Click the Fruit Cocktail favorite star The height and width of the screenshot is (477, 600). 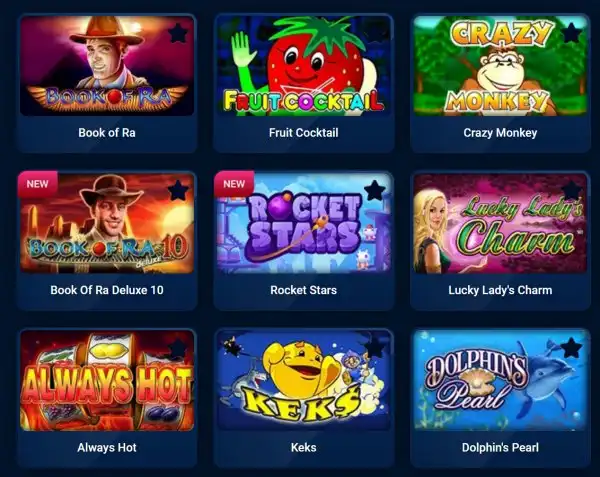point(375,34)
